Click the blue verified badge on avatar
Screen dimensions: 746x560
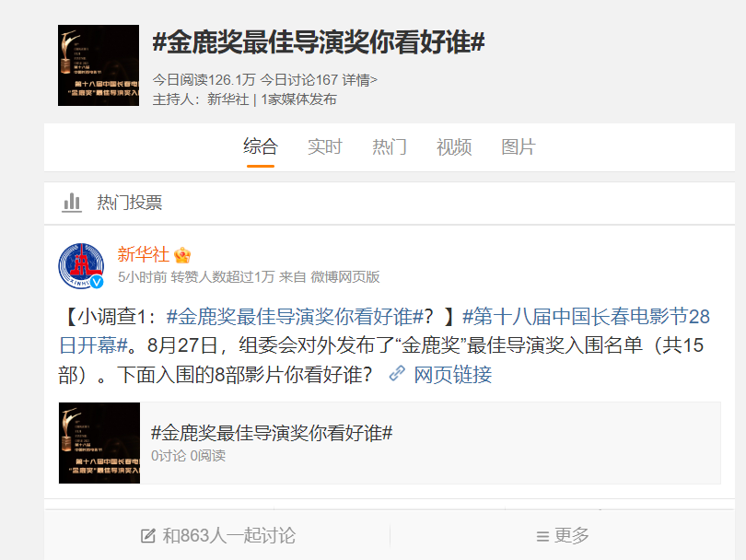[x=97, y=282]
